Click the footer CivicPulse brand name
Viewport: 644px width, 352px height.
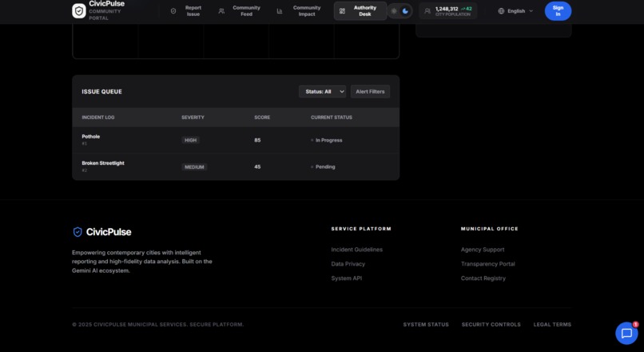[x=109, y=232]
